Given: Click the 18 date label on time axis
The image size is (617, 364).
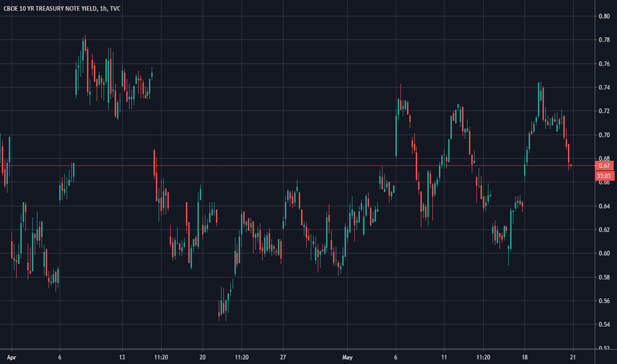Looking at the screenshot, I should (524, 357).
